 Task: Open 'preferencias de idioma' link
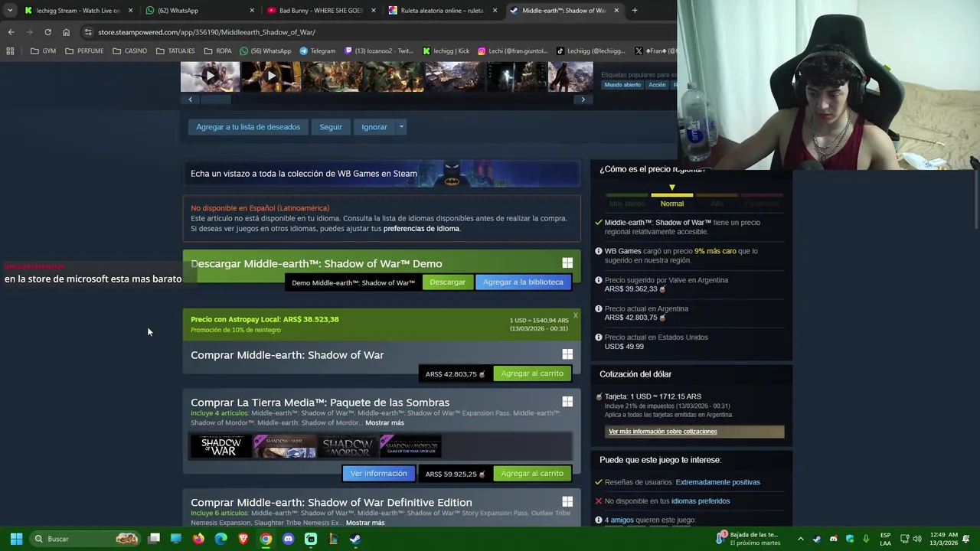(x=421, y=229)
